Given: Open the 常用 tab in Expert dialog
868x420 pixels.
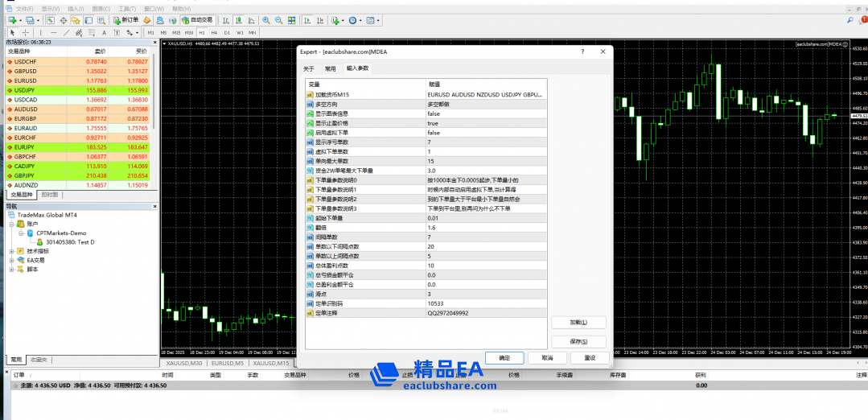Looking at the screenshot, I should point(330,68).
